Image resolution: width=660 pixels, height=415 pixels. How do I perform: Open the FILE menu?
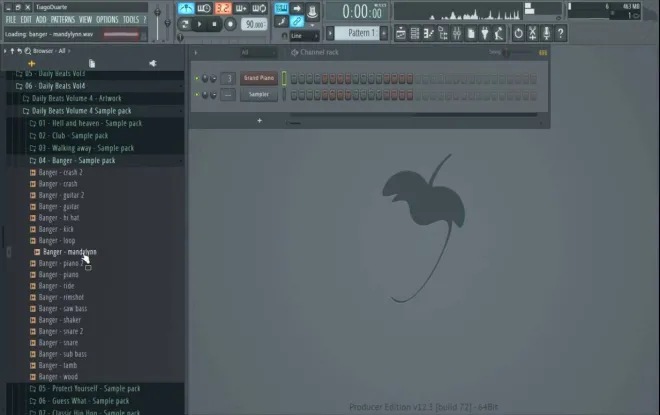(x=11, y=20)
